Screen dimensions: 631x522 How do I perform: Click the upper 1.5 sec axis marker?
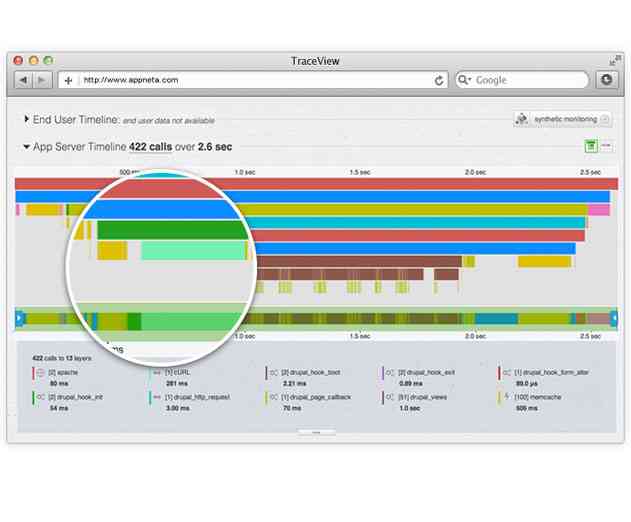click(360, 172)
